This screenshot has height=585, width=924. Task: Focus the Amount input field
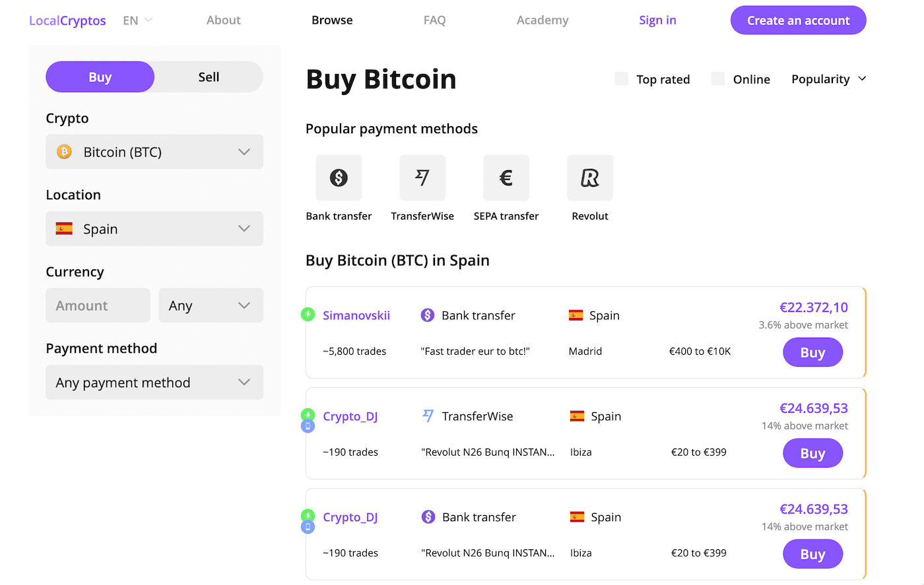(98, 305)
